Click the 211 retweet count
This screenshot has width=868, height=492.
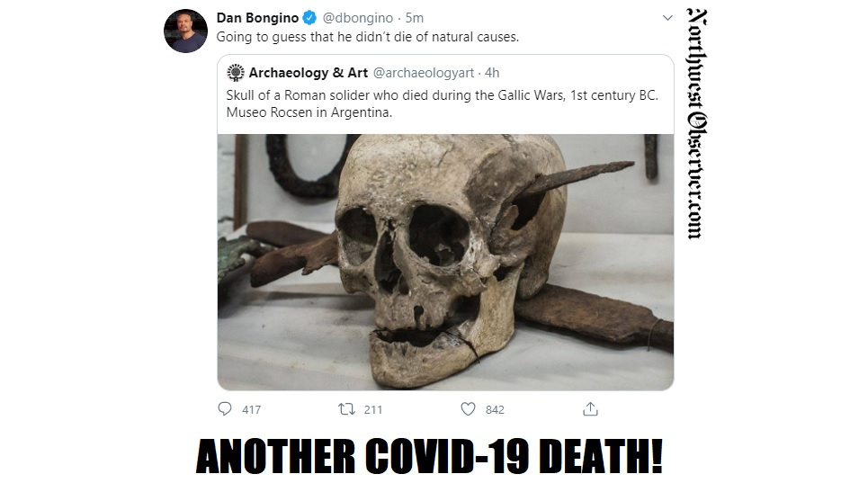(x=373, y=409)
